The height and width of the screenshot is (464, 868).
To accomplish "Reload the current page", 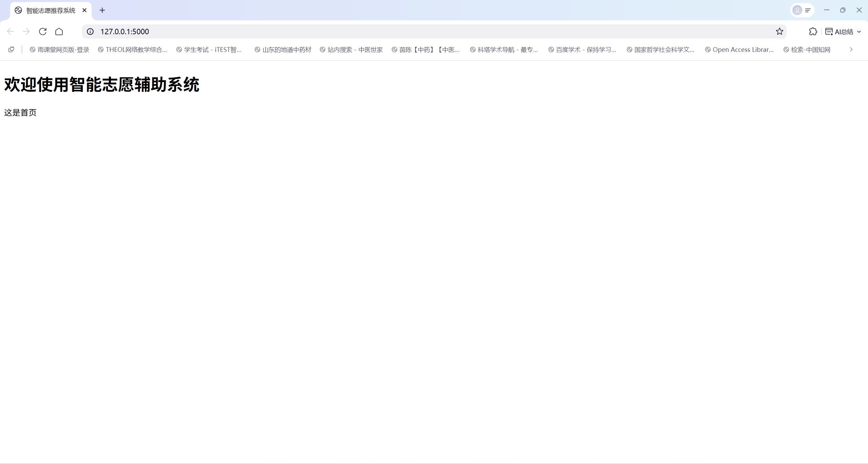I will click(43, 32).
